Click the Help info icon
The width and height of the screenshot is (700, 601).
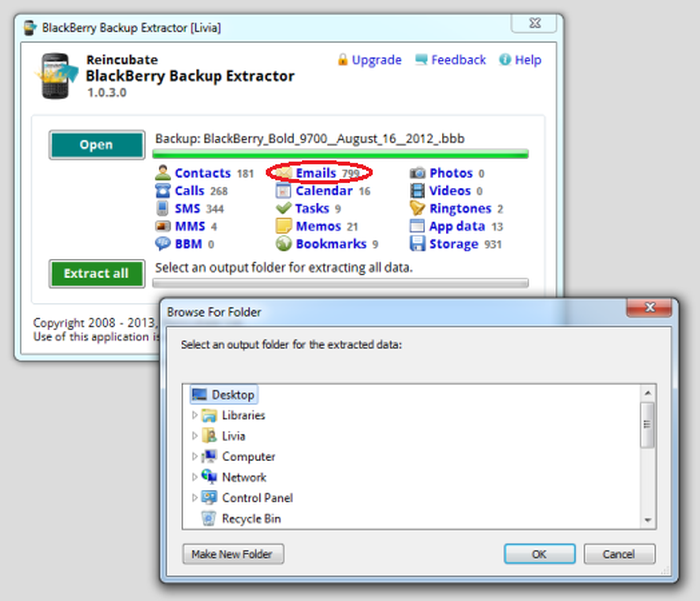tap(505, 59)
